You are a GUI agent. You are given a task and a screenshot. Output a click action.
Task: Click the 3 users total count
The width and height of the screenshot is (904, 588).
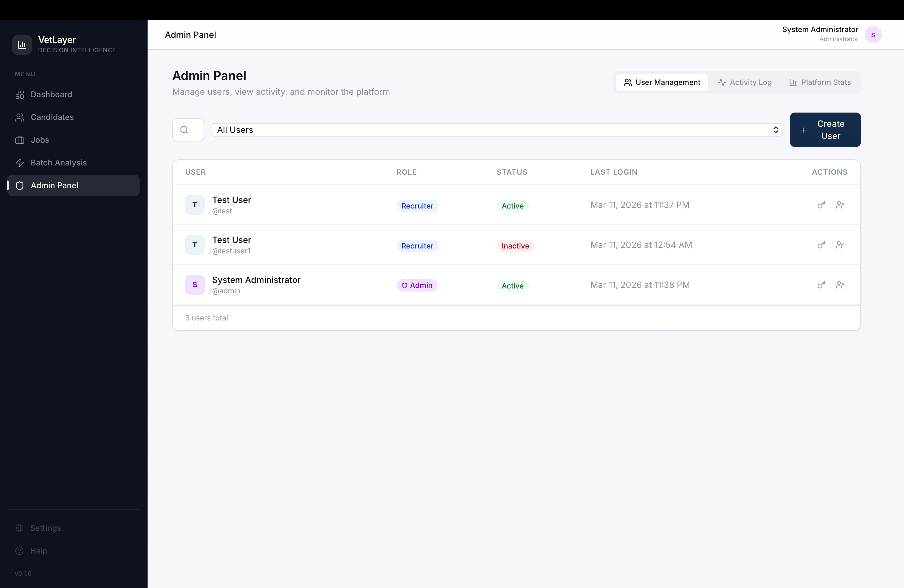pyautogui.click(x=206, y=318)
